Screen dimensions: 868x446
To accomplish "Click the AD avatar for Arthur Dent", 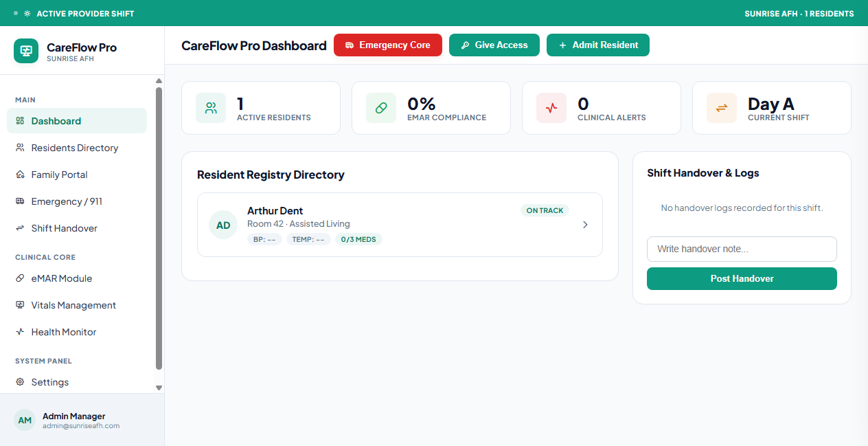I will tap(223, 225).
